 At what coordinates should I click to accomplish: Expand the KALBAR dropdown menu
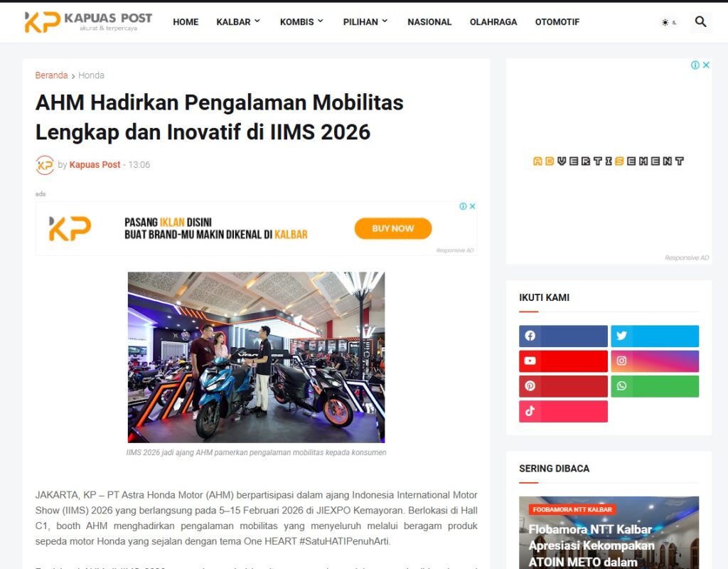click(x=238, y=22)
